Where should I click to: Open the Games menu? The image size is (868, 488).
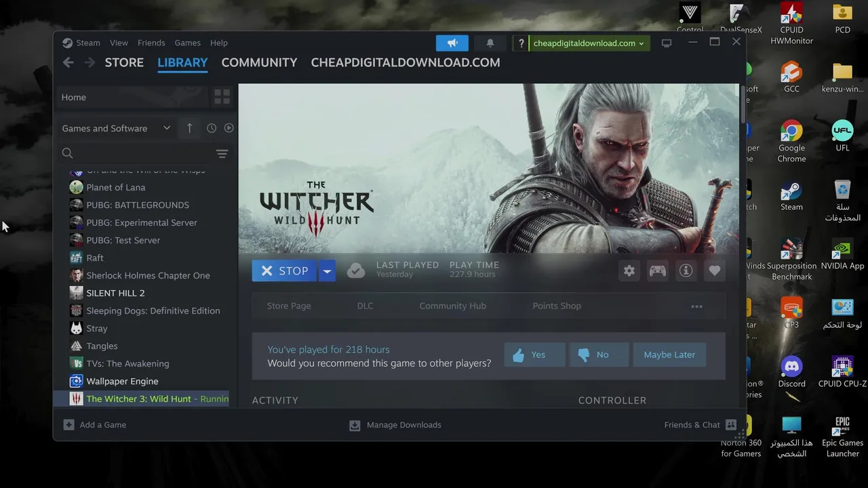point(187,43)
